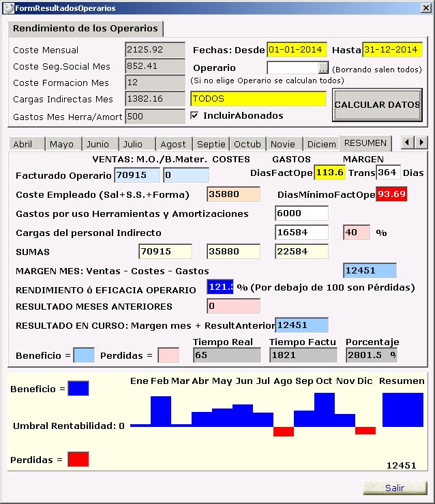Click Facturado Operario M.O. field 70915
The image size is (435, 504).
tap(137, 175)
